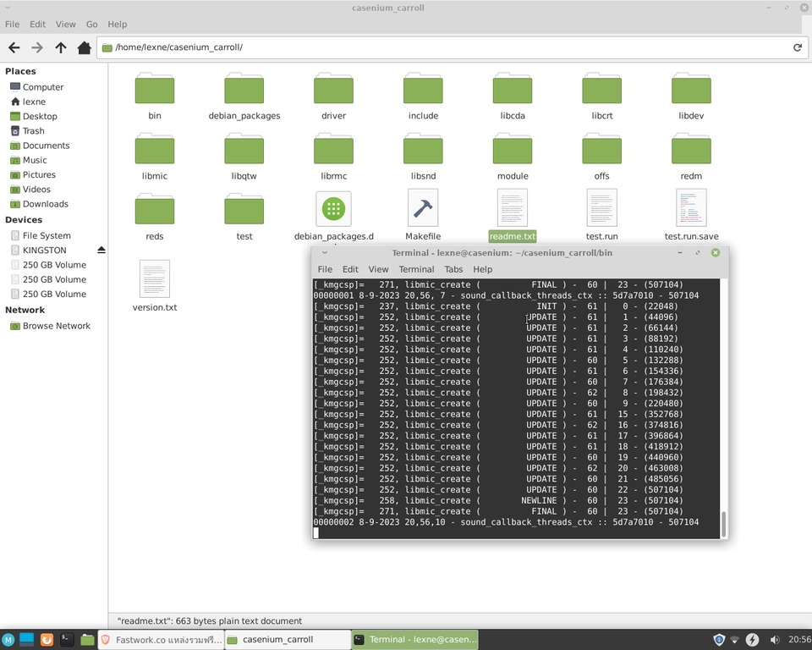The image size is (812, 650).
Task: Select the libqtw folder
Action: pos(244,157)
